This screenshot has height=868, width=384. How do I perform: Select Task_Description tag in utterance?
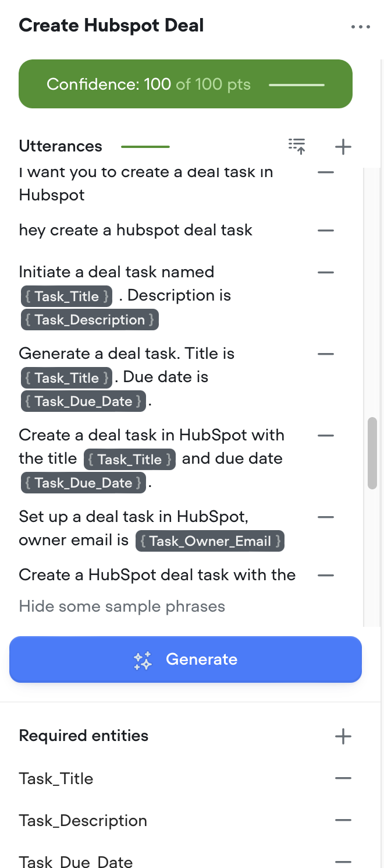[x=90, y=320]
